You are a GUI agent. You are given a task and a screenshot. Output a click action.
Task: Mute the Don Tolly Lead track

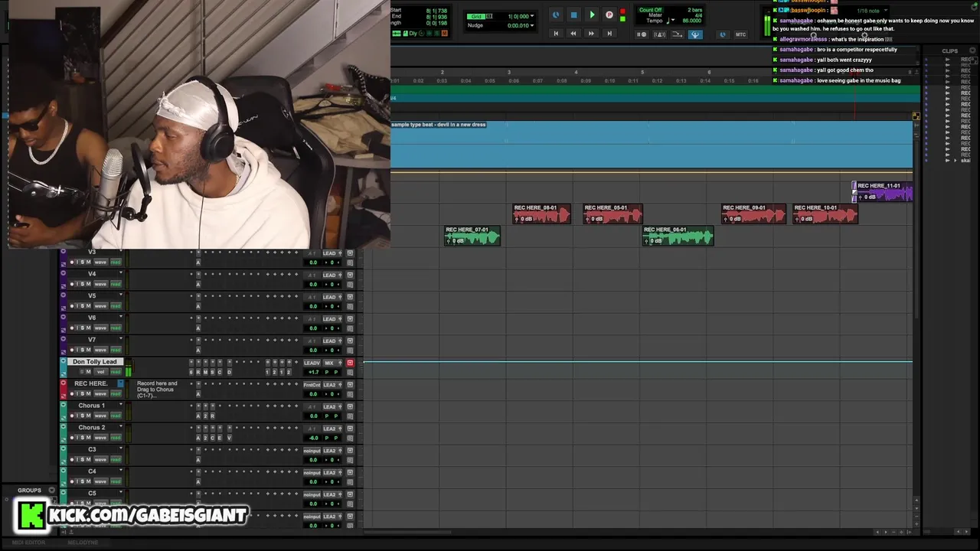point(88,372)
